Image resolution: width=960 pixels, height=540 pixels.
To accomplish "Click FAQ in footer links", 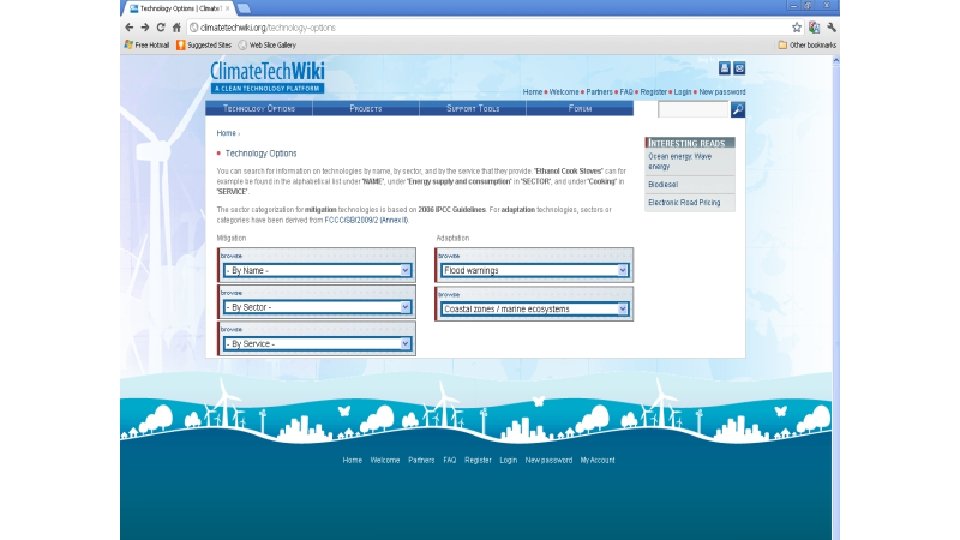I will 449,460.
